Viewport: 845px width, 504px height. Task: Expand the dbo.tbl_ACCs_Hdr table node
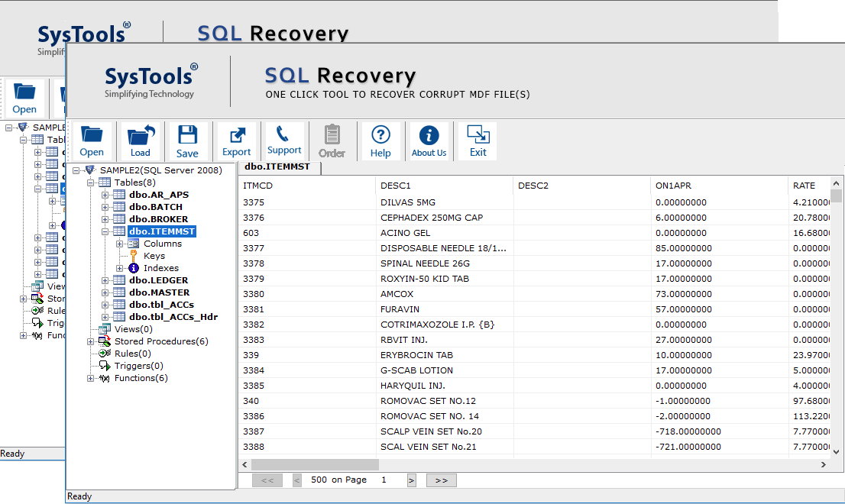pyautogui.click(x=105, y=317)
